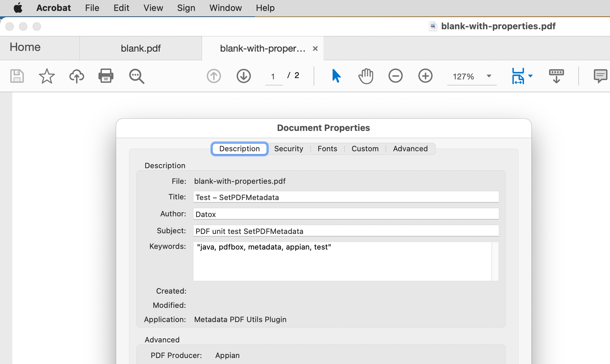
Task: Switch to the Security tab
Action: pos(288,149)
